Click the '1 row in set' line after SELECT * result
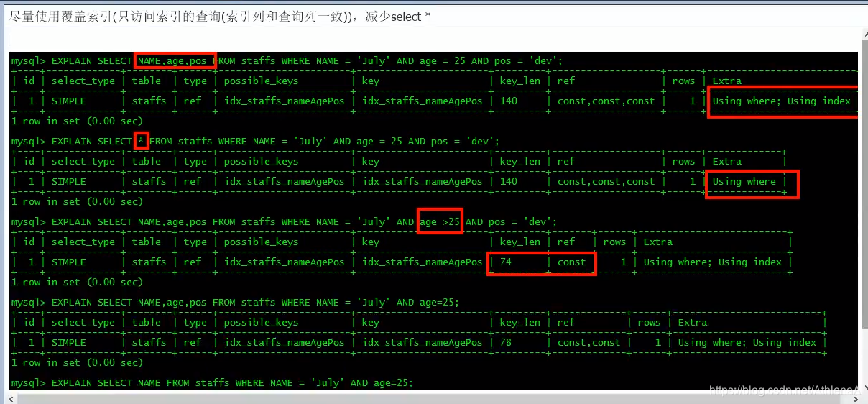Screen dimensions: 868x404 click(x=78, y=202)
